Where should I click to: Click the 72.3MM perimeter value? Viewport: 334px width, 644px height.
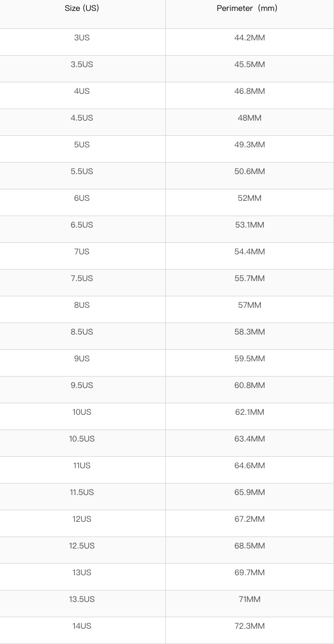click(249, 626)
